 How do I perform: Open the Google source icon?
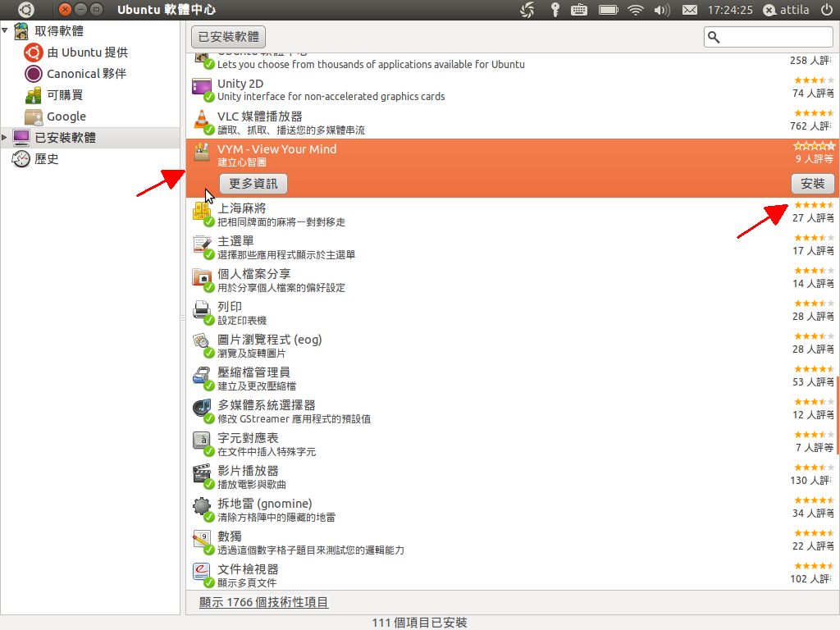[x=33, y=116]
